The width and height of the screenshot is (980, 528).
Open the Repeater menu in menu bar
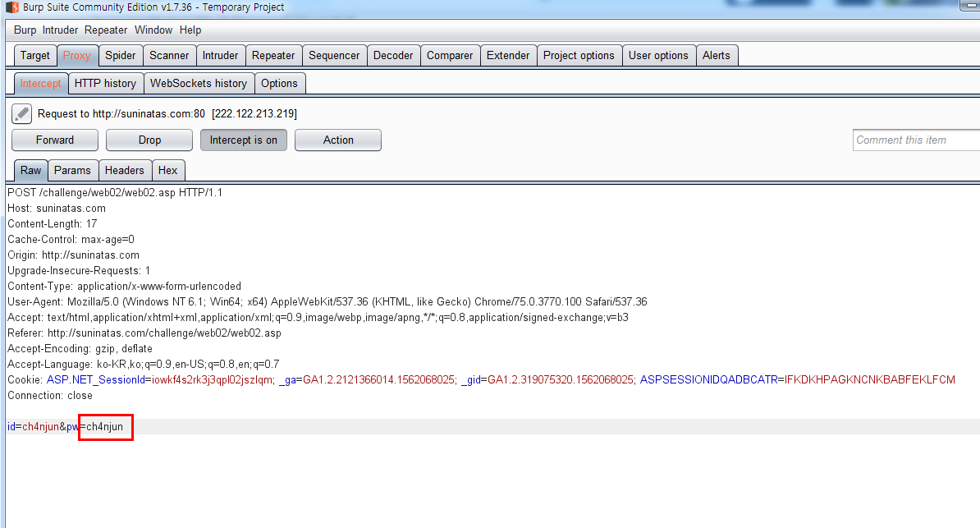pyautogui.click(x=106, y=30)
